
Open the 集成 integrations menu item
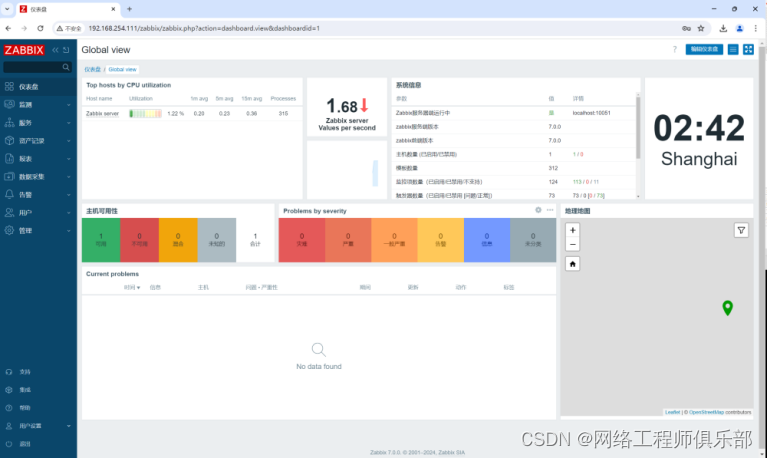[38, 390]
